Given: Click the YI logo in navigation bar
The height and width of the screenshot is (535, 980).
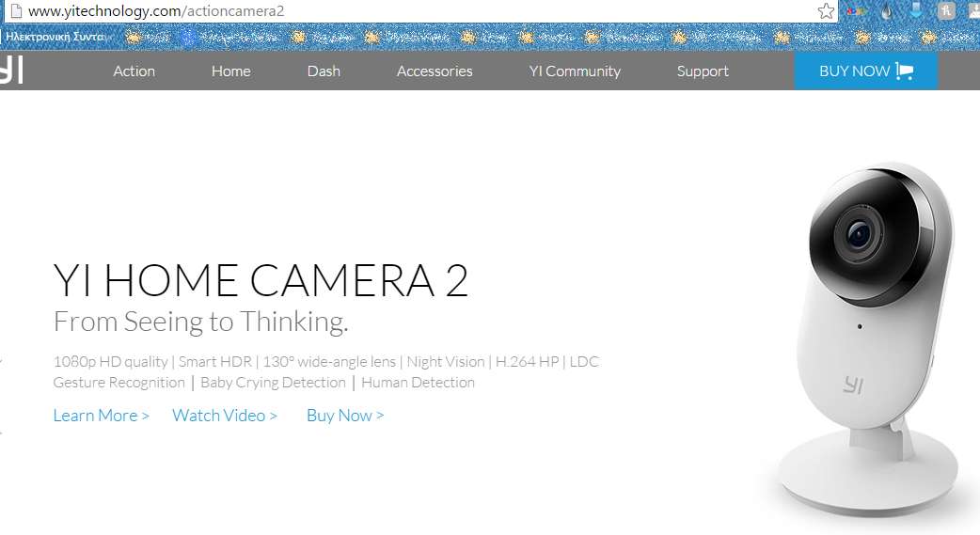Looking at the screenshot, I should 11,71.
